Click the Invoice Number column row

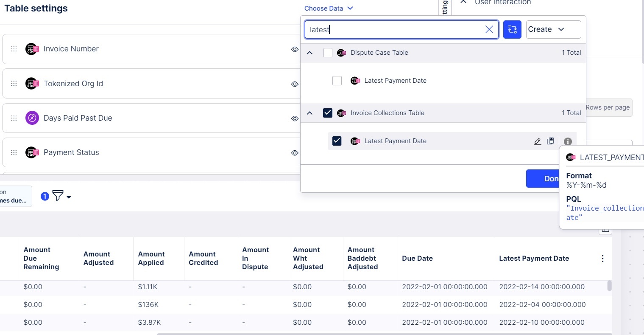point(151,49)
